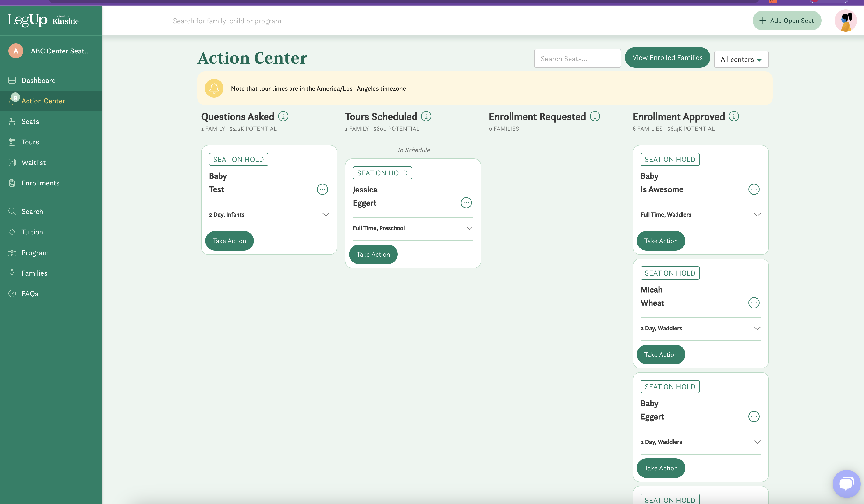Click SEAT ON HOLD badge on Jessica Eggert
864x504 pixels.
[x=382, y=173]
